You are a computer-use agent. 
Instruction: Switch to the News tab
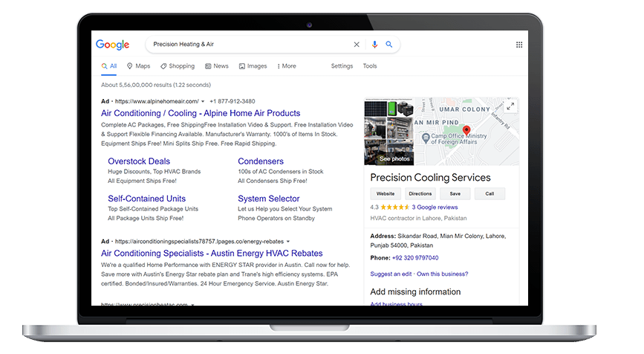click(217, 66)
